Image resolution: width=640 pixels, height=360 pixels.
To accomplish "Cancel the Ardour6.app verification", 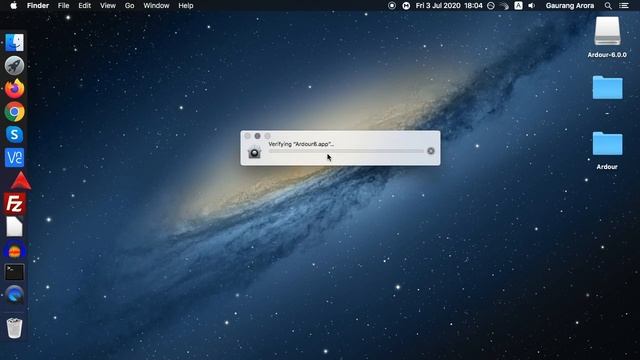I will 431,151.
